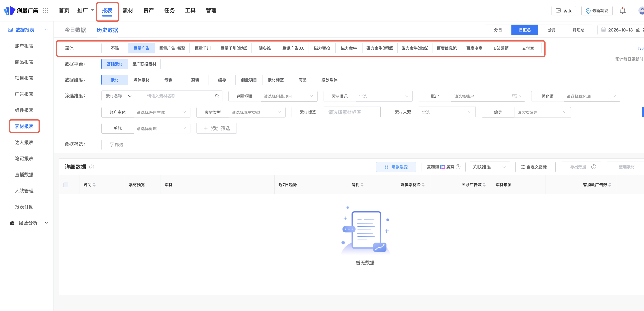Click the 自定义指标 button

[535, 167]
